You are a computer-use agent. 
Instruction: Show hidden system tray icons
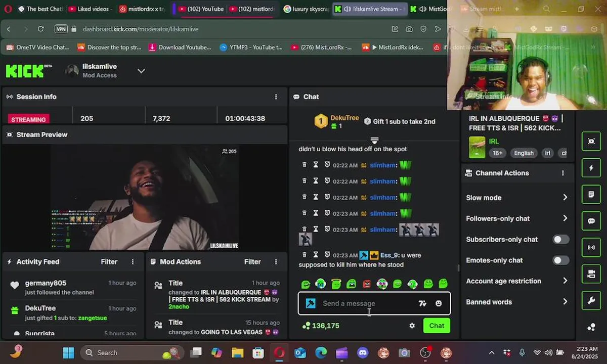pyautogui.click(x=491, y=353)
